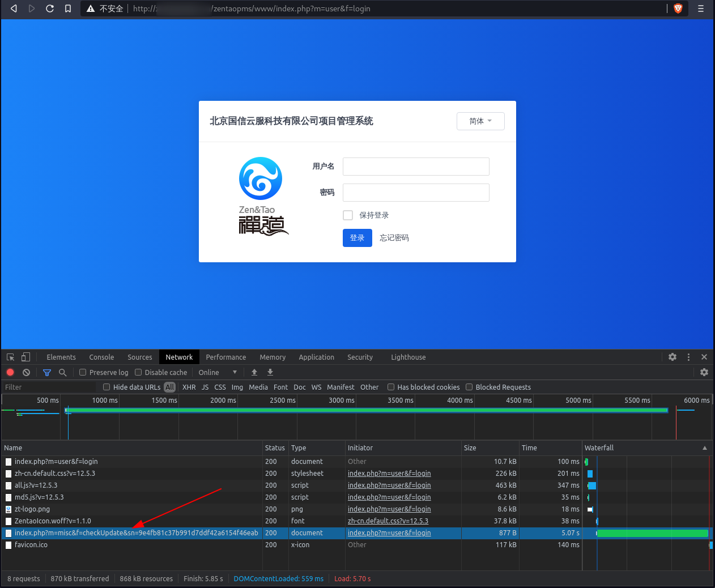
Task: Open the network search magnifier
Action: [x=63, y=372]
